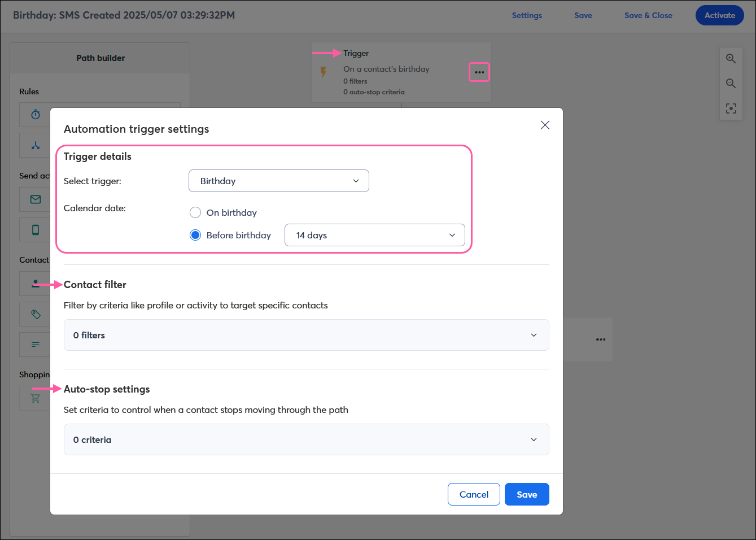Click the Rules section label
The width and height of the screenshot is (756, 540).
coord(29,92)
